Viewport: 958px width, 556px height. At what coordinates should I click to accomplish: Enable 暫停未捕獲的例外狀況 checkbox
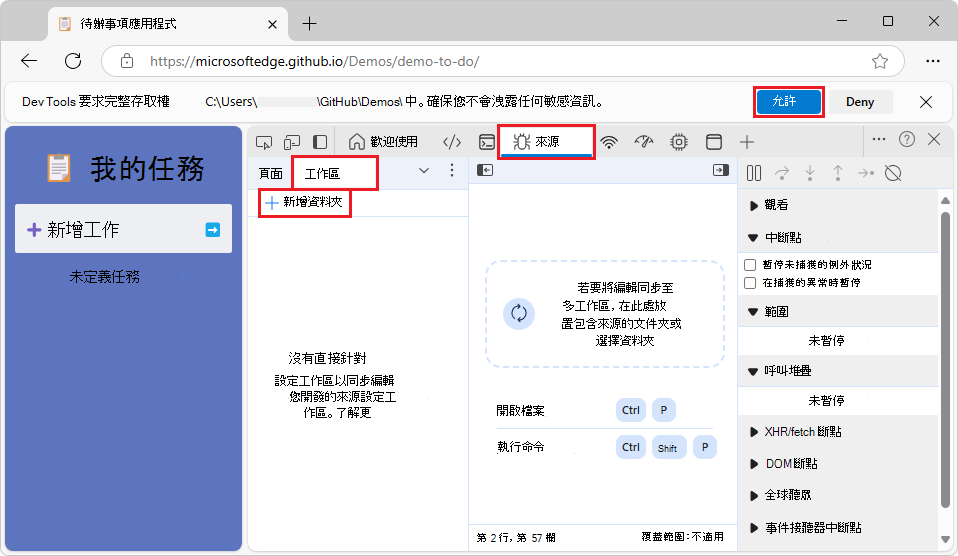750,265
